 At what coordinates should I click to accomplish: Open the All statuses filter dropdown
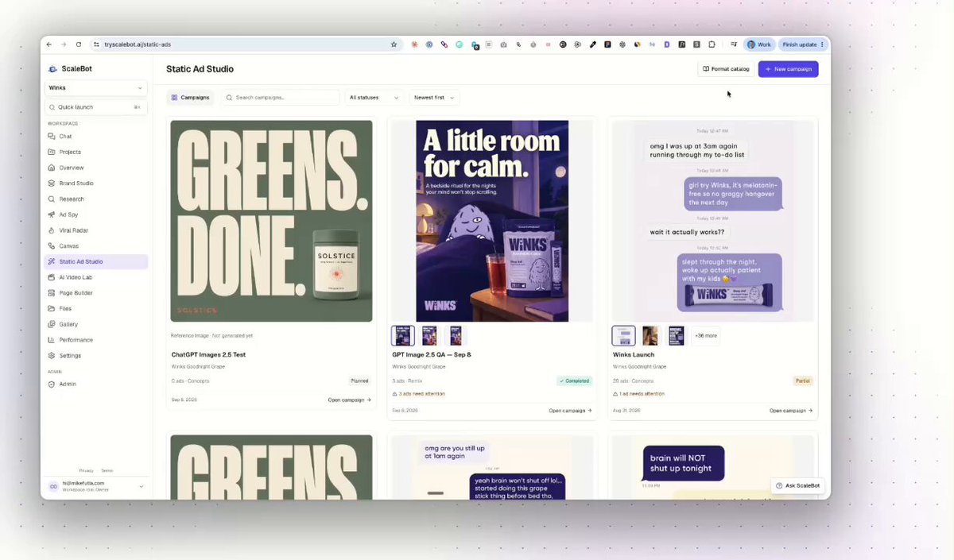tap(374, 98)
